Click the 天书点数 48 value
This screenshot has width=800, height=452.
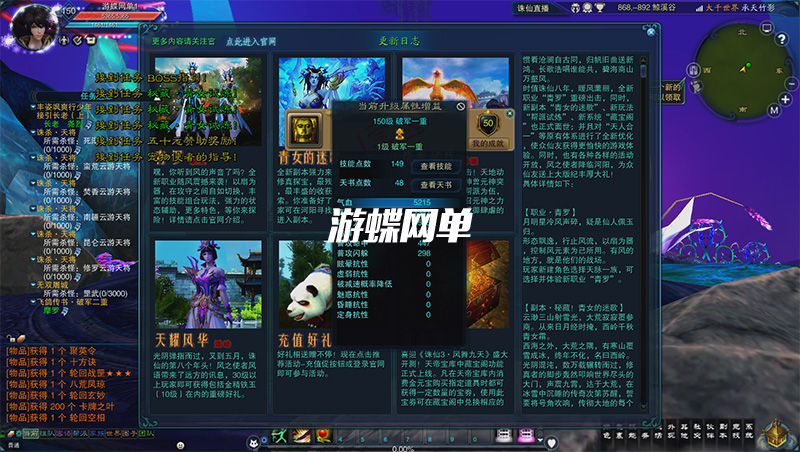[x=399, y=183]
